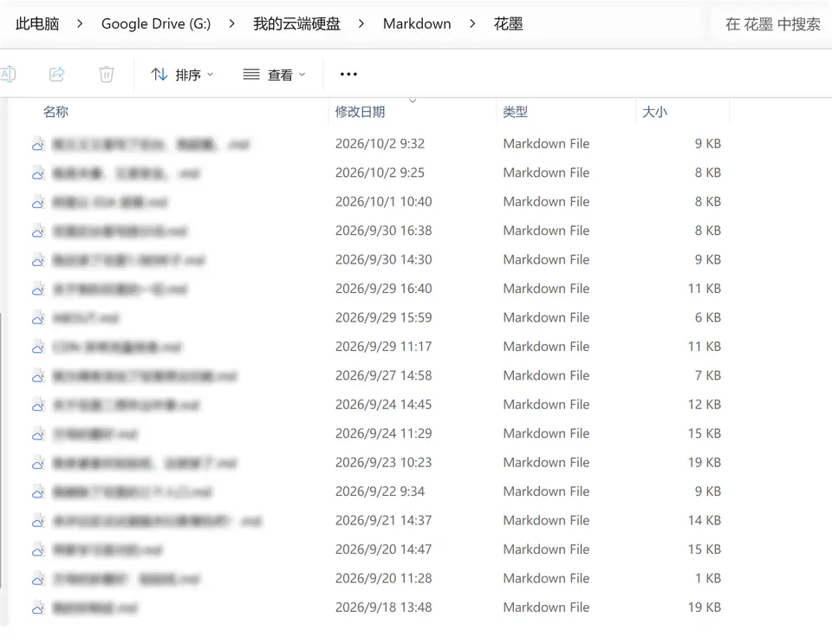Select date 2026/9/21 14:37
Viewport: 832px width, 644px height.
pos(384,520)
